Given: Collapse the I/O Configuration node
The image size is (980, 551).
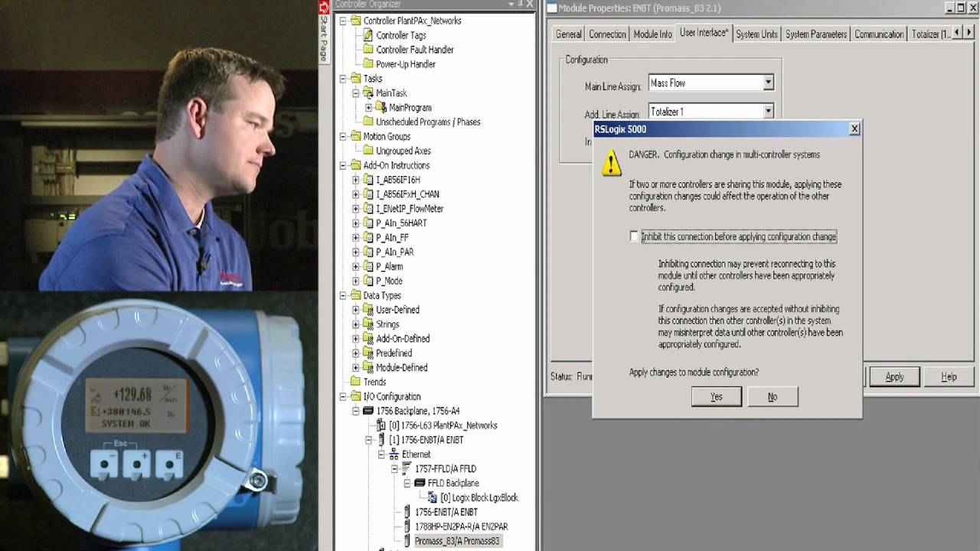Looking at the screenshot, I should pyautogui.click(x=343, y=396).
